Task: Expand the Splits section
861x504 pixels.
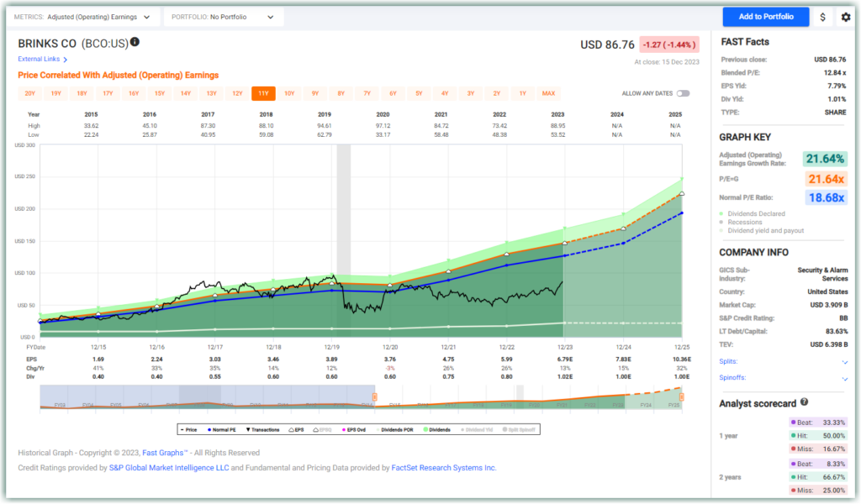Action: (844, 362)
